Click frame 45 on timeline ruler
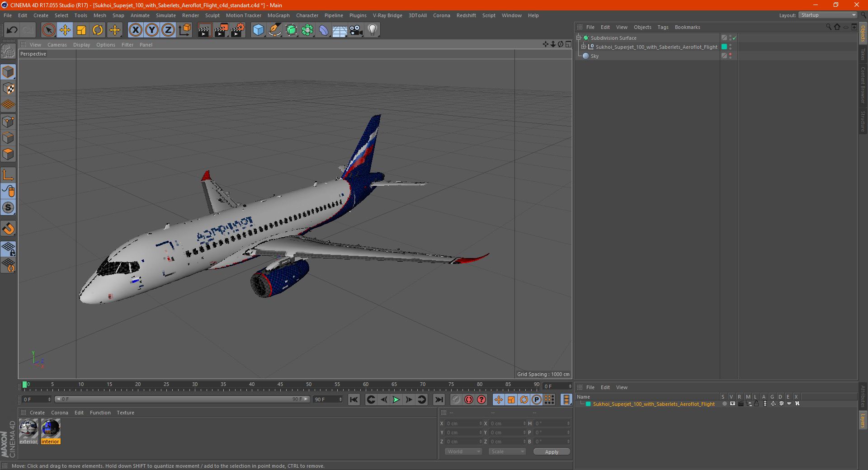Screen dimensions: 868x470 click(280, 385)
